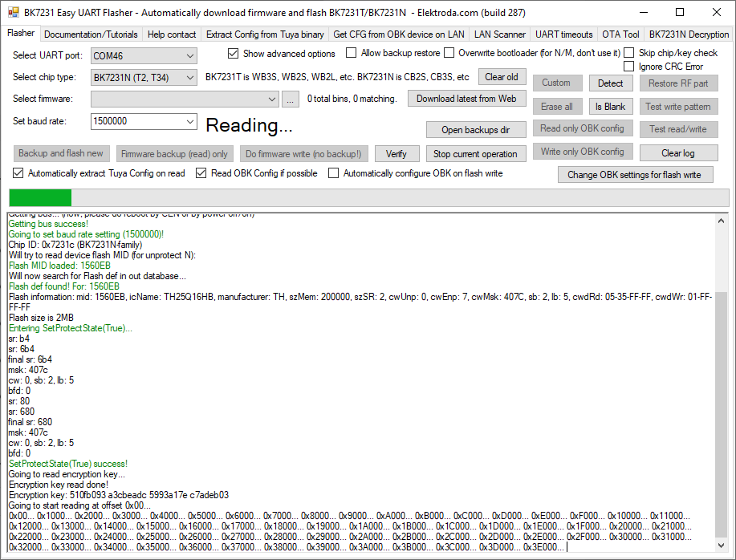Image resolution: width=736 pixels, height=560 pixels.
Task: Click the Test read/write button
Action: [678, 129]
